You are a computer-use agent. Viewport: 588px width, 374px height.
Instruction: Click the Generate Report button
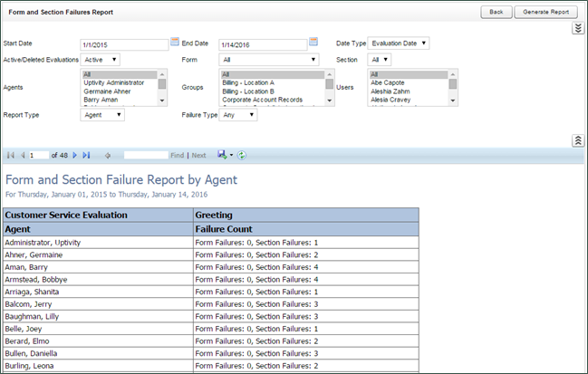tap(545, 12)
